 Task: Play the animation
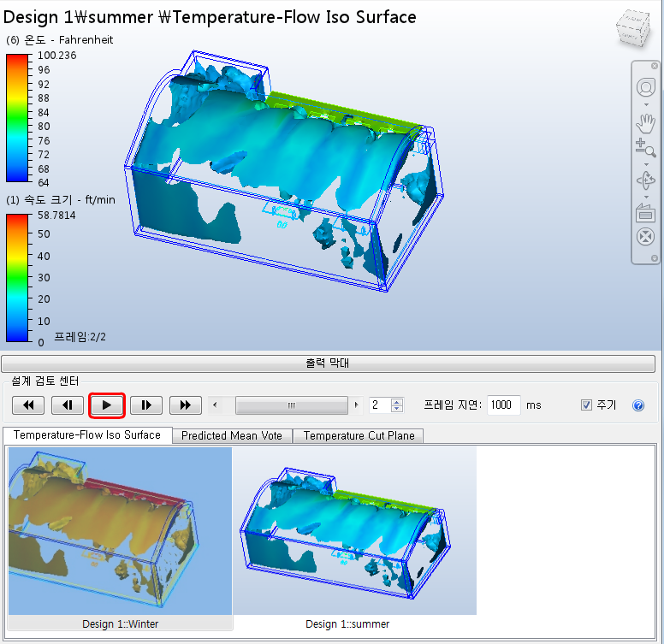click(x=107, y=405)
